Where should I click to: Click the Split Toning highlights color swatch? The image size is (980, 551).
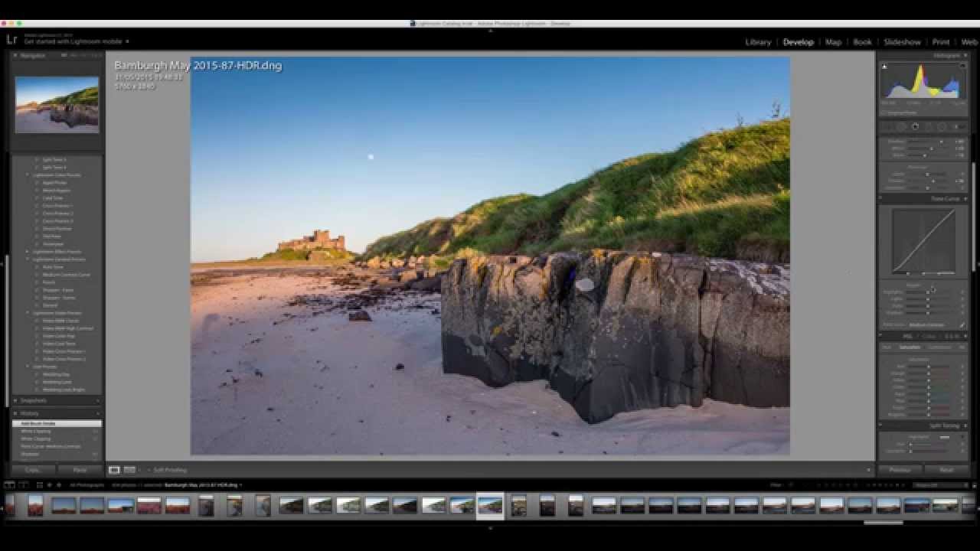(x=945, y=437)
